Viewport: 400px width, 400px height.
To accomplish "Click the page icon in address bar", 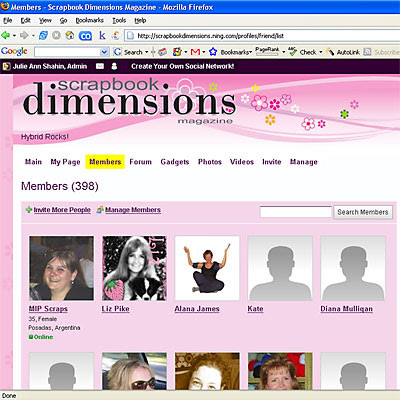I will [x=131, y=36].
